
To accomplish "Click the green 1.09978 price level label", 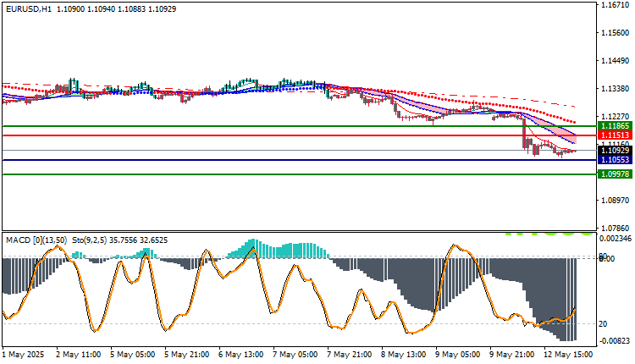I will [x=615, y=174].
